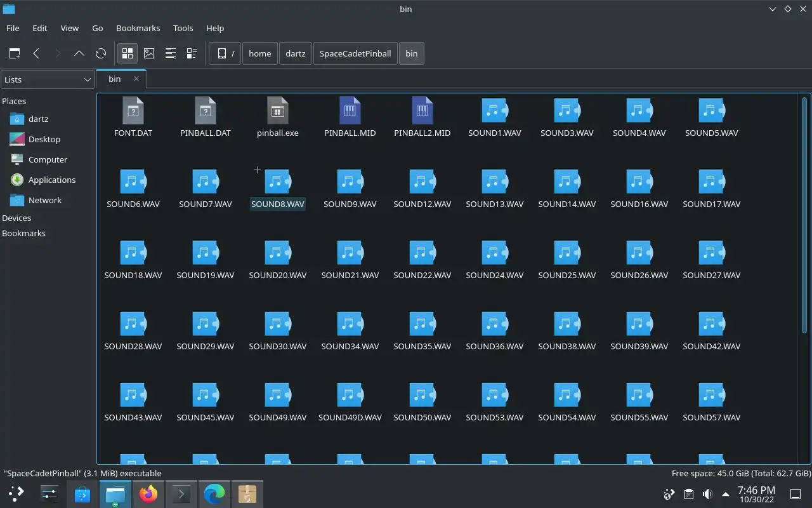Open the terminal from taskbar

coord(181,493)
